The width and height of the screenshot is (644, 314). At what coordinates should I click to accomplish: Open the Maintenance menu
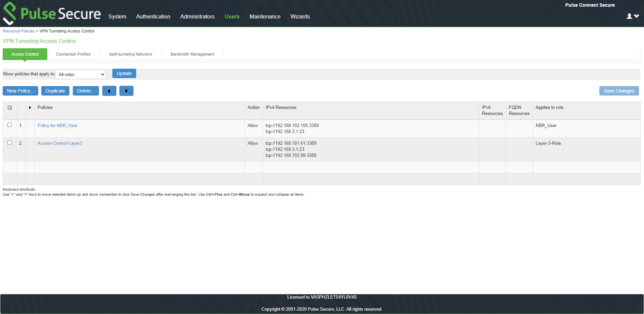[265, 16]
